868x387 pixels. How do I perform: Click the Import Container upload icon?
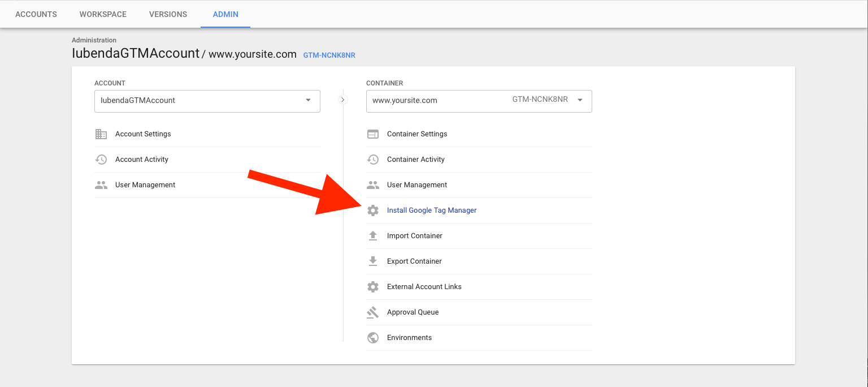click(373, 235)
